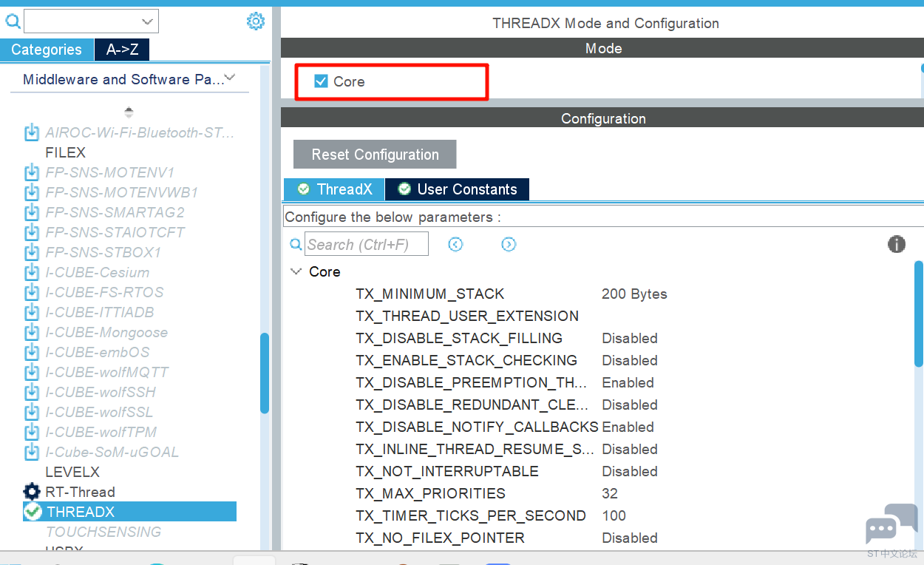Click the TX_MAX_PRIORITIES value 32
924x565 pixels.
click(x=610, y=493)
